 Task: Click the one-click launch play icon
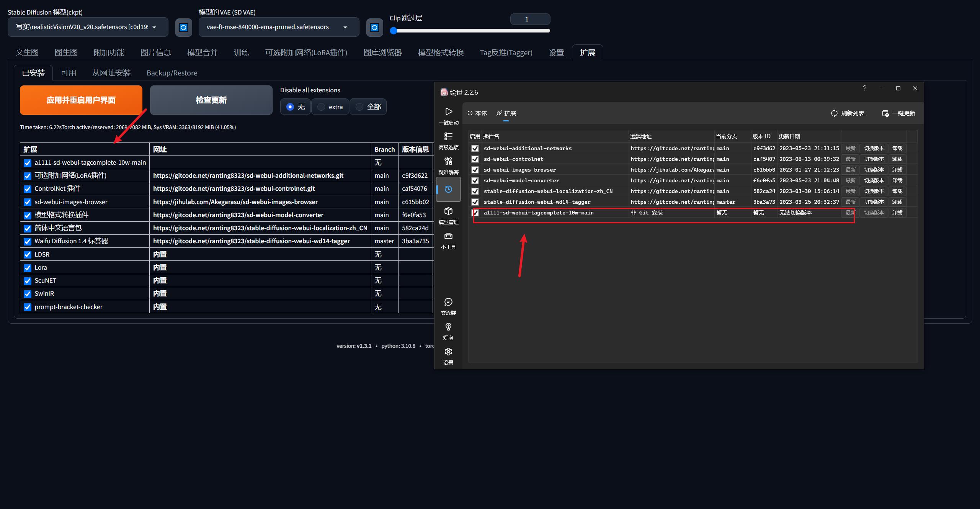pyautogui.click(x=448, y=112)
